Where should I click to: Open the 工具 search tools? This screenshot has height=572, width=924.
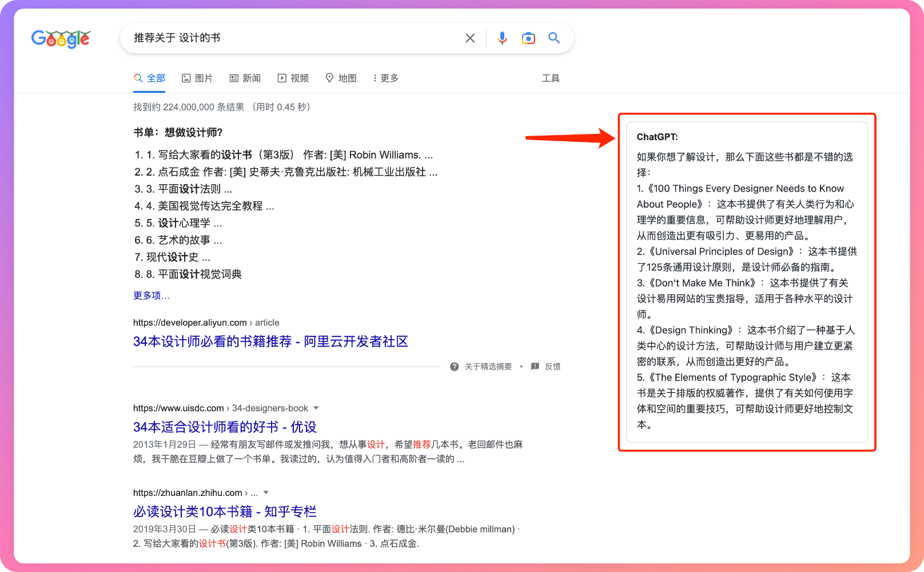pyautogui.click(x=551, y=78)
